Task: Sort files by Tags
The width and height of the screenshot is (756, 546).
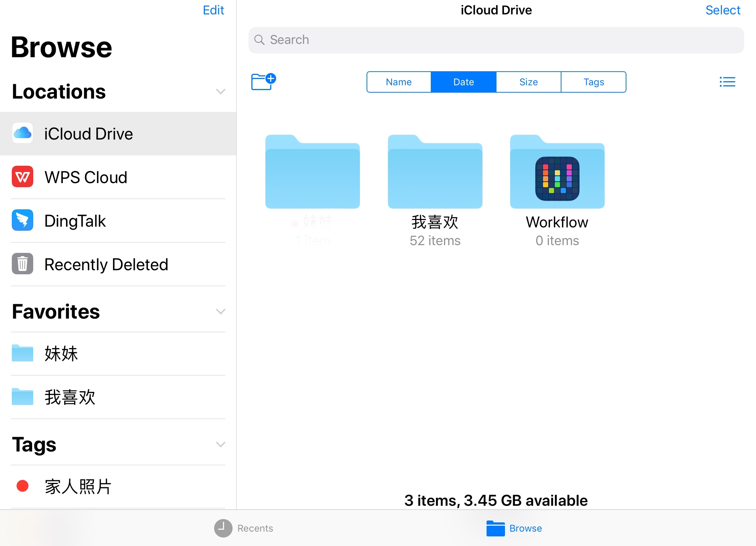Action: [x=593, y=82]
